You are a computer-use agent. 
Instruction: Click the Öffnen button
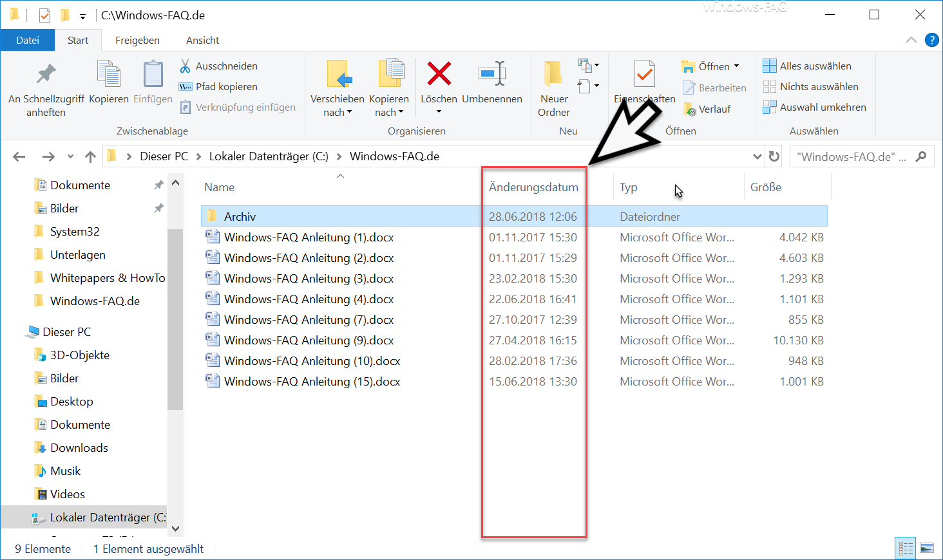click(x=707, y=66)
